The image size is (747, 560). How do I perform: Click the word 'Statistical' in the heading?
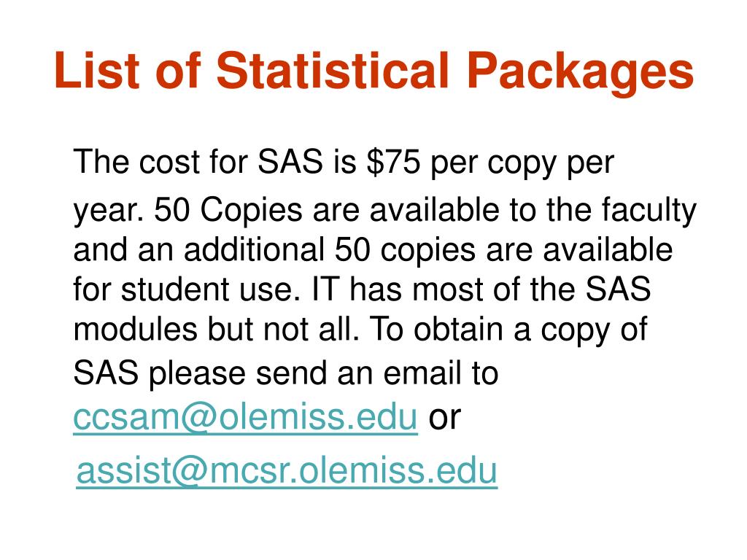point(333,70)
